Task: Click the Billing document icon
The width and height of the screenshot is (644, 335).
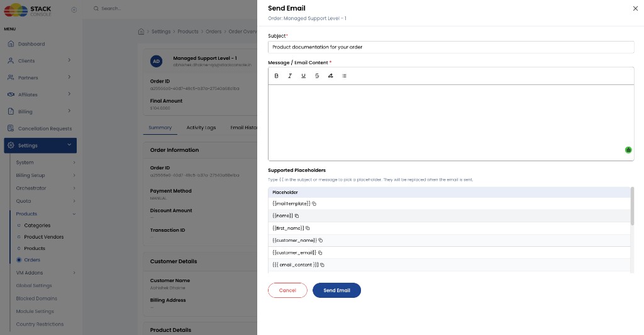Action: (11, 111)
